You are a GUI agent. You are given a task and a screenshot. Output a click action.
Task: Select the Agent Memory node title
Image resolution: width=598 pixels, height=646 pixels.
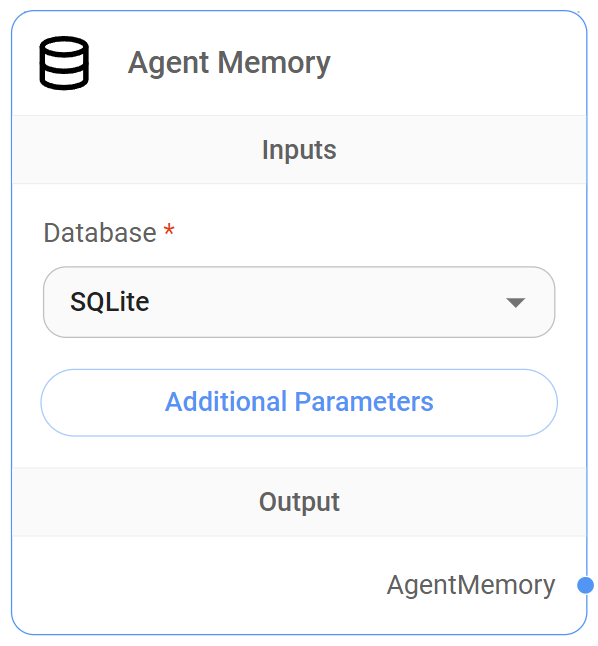pos(229,63)
